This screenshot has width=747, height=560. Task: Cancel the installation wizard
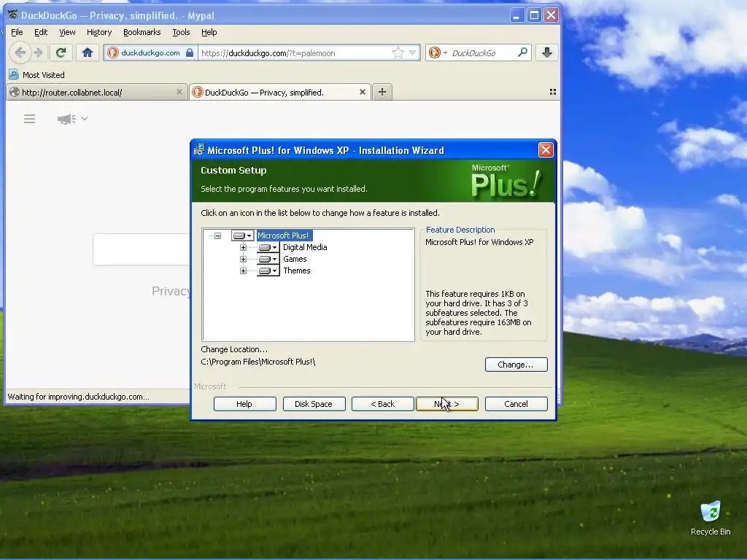516,404
